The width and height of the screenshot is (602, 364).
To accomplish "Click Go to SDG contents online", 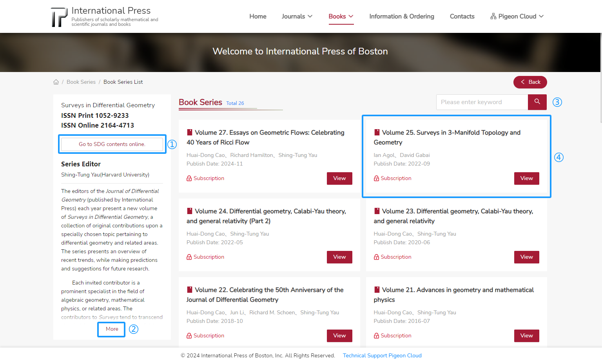I will coord(112,144).
